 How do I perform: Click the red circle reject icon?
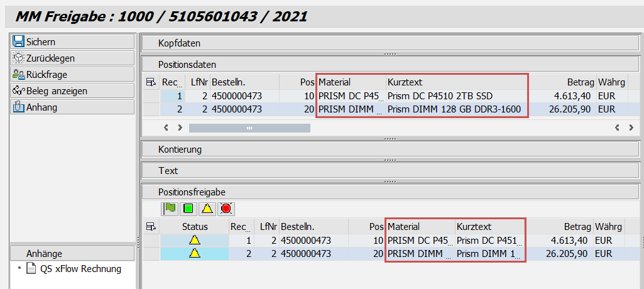pos(226,209)
